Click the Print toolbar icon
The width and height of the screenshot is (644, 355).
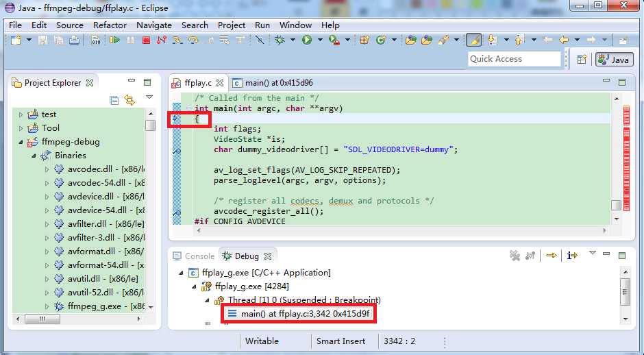pos(74,40)
